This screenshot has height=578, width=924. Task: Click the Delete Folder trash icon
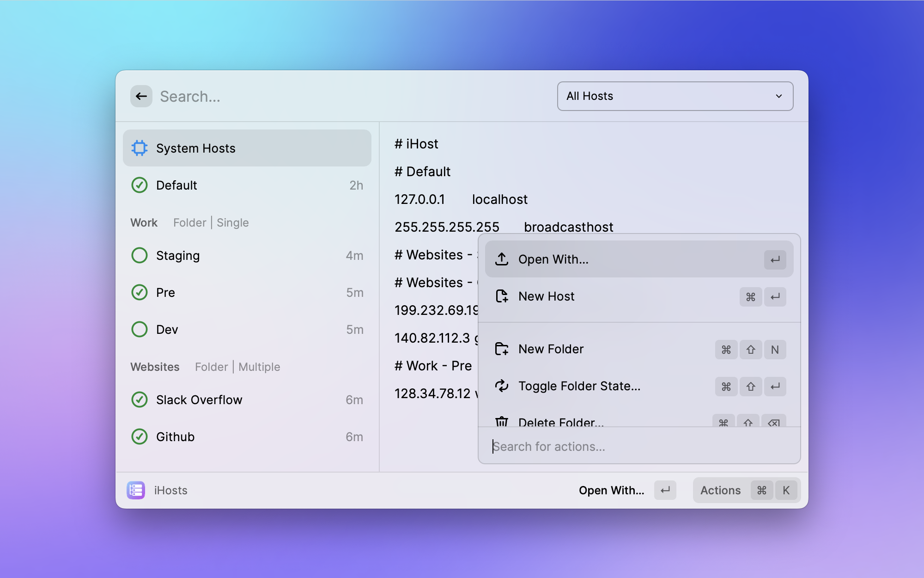tap(502, 421)
